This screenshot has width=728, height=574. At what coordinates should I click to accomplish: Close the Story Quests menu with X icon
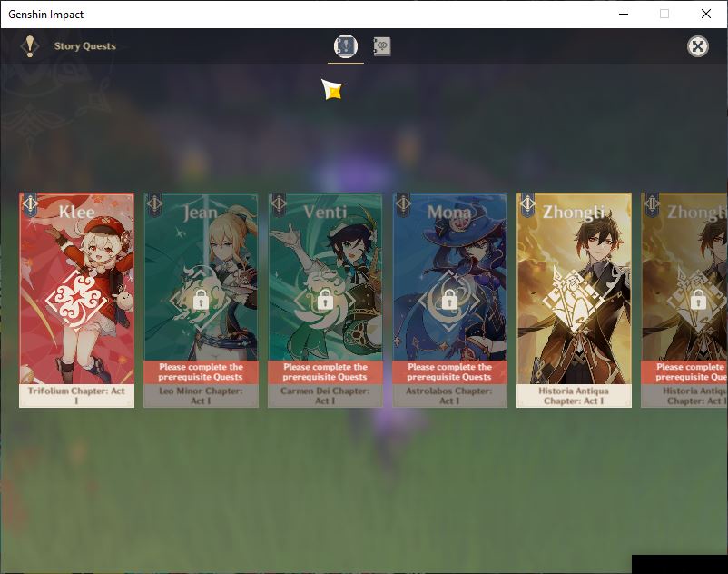pyautogui.click(x=698, y=46)
